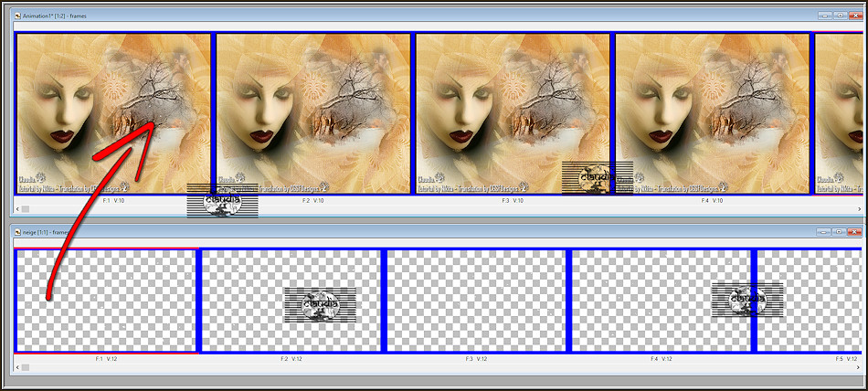Click the Animation1 scrollbar left arrow

point(16,209)
